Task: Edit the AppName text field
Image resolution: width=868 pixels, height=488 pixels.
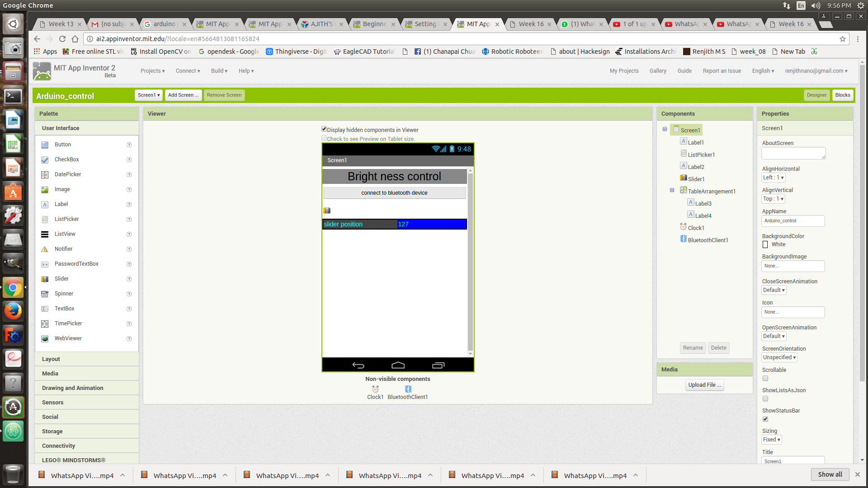Action: [x=793, y=221]
